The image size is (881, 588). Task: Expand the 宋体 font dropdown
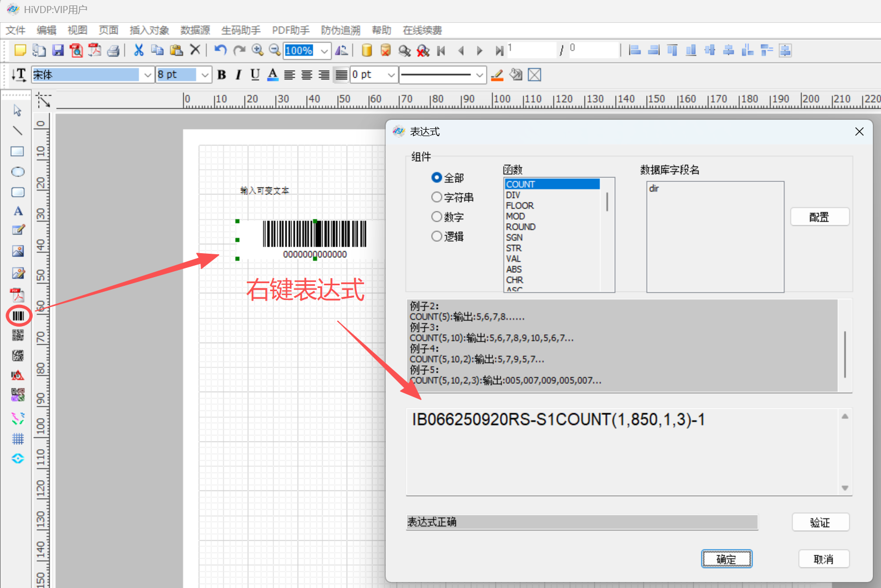coord(148,75)
